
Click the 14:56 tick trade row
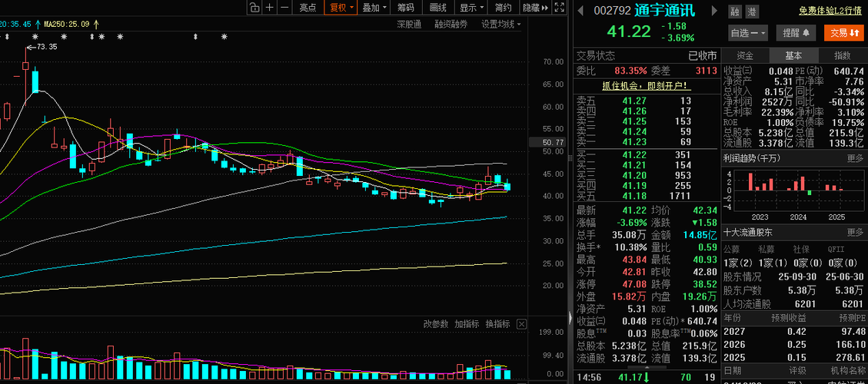[647, 377]
